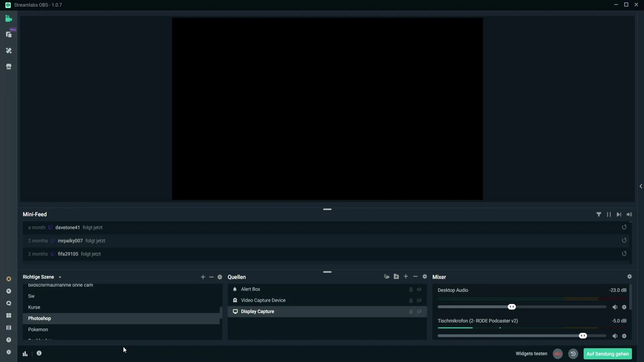Open Tischmikrofon settings gear
The width and height of the screenshot is (644, 362).
[x=624, y=336]
